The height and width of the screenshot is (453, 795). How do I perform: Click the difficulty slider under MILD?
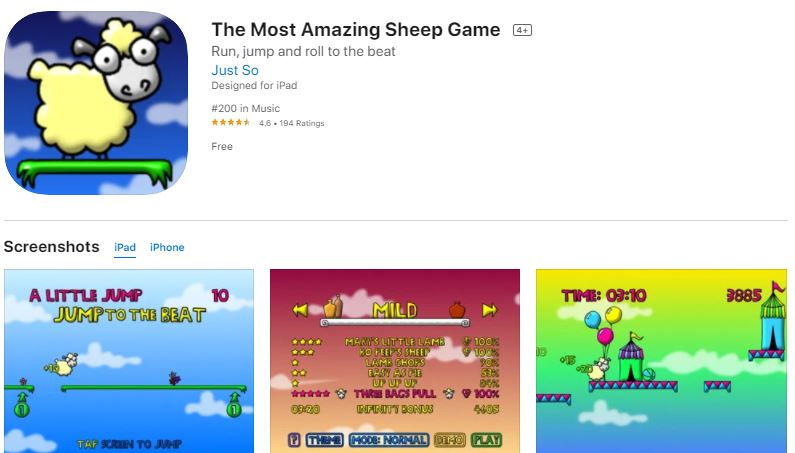(395, 323)
